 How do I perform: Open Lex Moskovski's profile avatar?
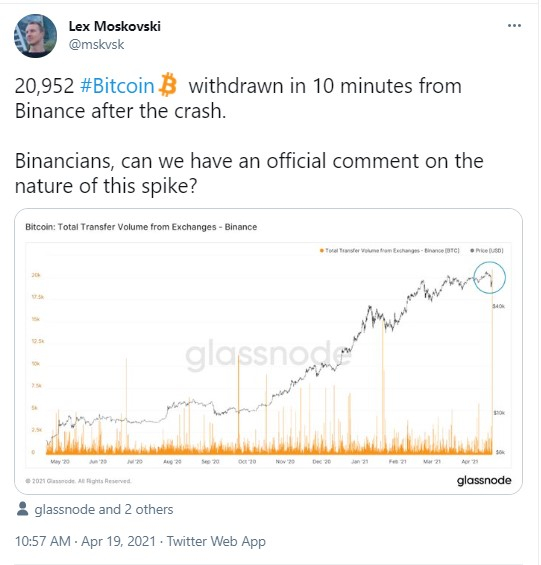coord(35,36)
